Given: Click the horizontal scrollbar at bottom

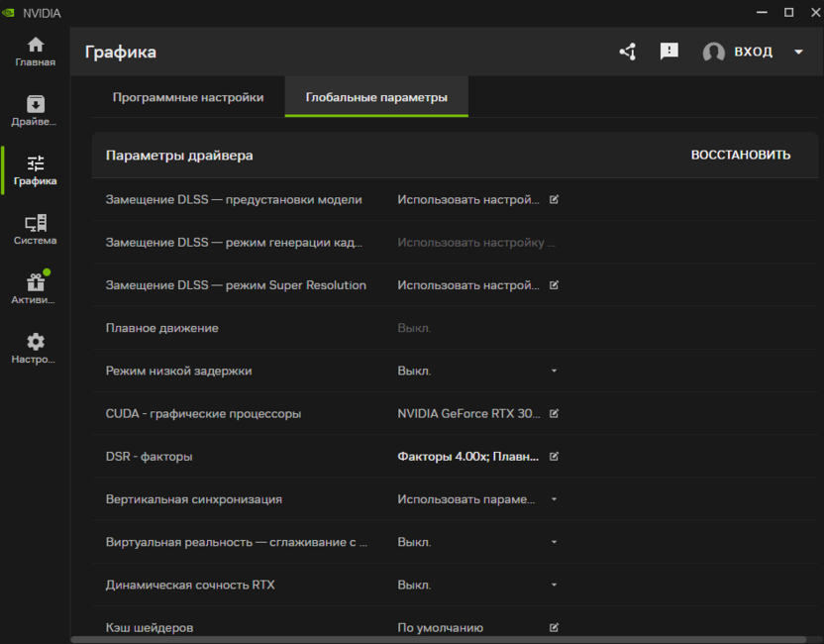Looking at the screenshot, I should (439, 639).
